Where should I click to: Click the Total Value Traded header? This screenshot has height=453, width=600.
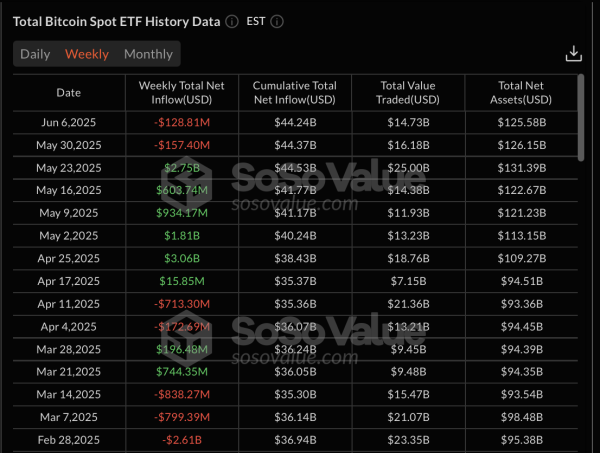(x=410, y=93)
